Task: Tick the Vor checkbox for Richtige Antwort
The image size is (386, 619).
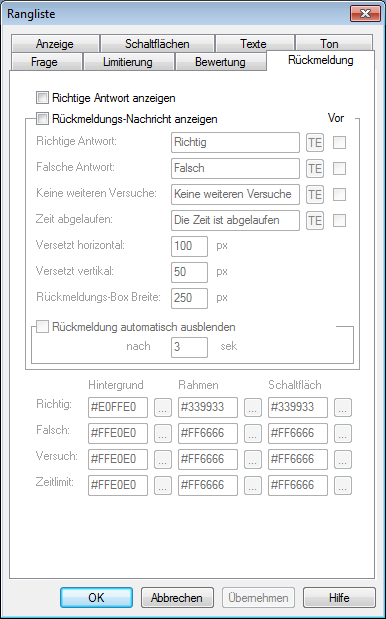Action: coord(339,143)
